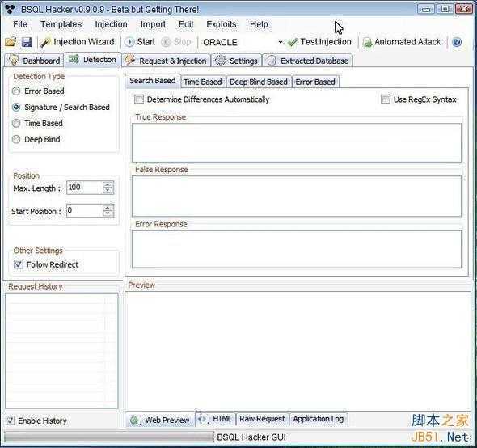Click the blue help icon in toolbar
This screenshot has width=477, height=448.
click(457, 42)
